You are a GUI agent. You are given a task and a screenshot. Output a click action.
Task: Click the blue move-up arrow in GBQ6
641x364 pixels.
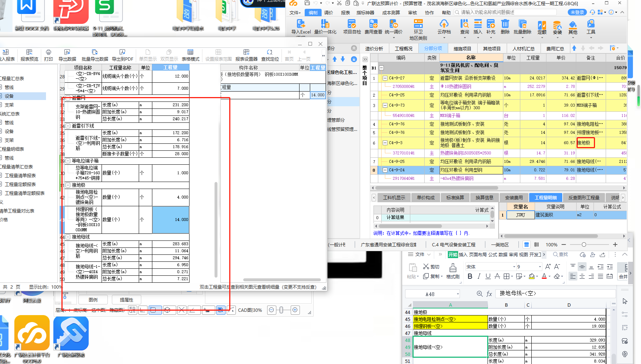click(574, 48)
